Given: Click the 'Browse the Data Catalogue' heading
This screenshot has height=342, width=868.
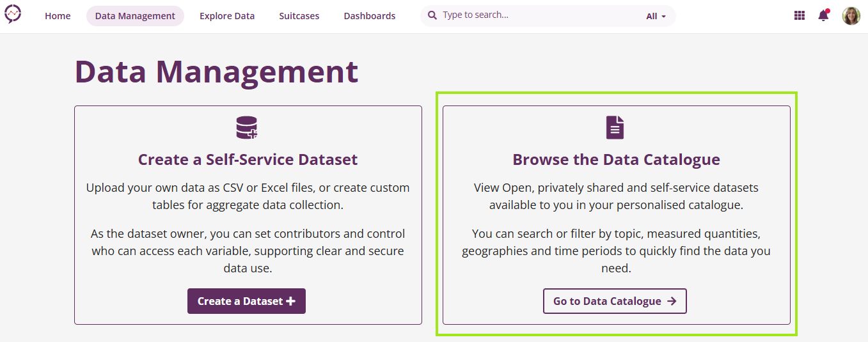Looking at the screenshot, I should click(x=616, y=160).
